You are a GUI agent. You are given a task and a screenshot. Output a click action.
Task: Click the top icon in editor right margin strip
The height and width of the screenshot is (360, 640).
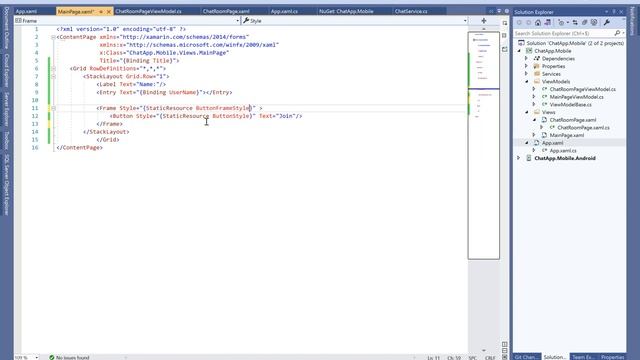coord(505,23)
